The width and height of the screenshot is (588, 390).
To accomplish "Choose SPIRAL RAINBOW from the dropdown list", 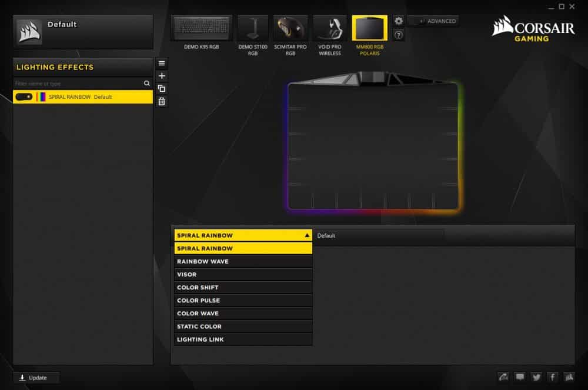I will (x=243, y=248).
